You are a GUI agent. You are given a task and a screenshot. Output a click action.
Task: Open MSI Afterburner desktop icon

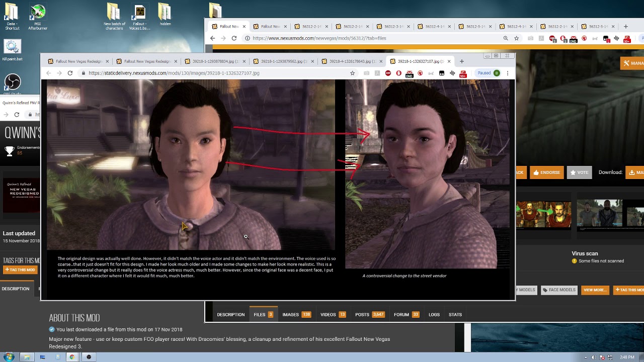pyautogui.click(x=38, y=17)
